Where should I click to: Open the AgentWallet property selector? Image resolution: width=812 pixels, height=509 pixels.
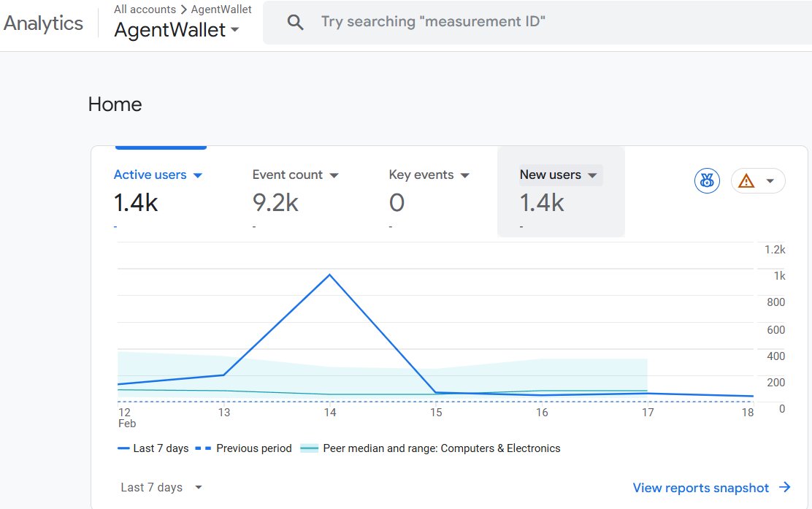[177, 30]
